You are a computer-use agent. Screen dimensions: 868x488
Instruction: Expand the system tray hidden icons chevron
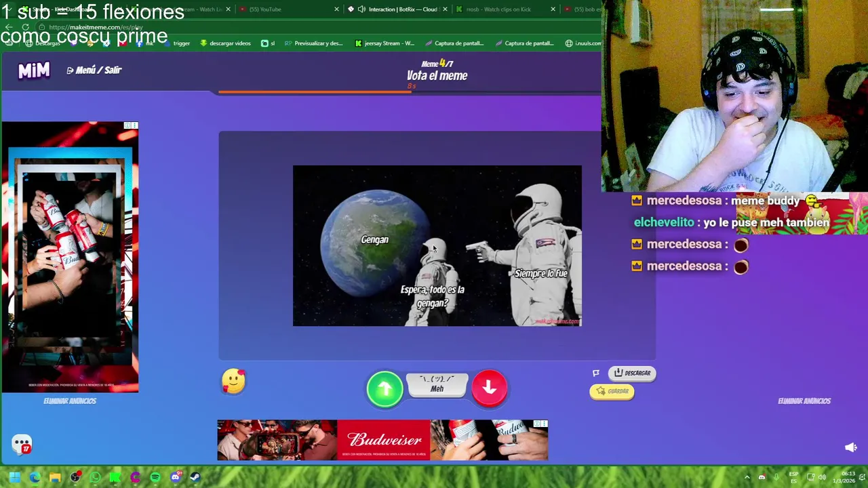click(x=747, y=477)
